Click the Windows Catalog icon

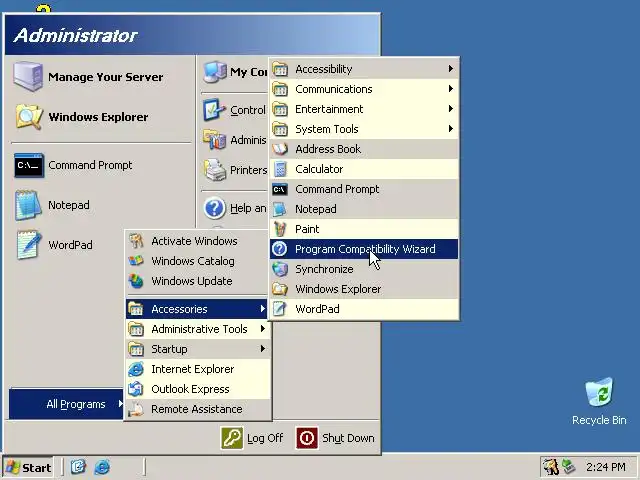[136, 261]
